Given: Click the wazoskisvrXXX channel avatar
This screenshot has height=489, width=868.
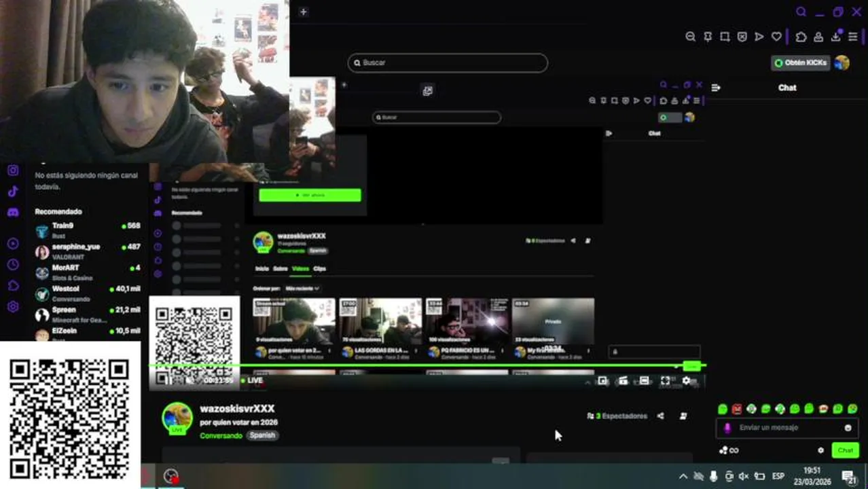Looking at the screenshot, I should 177,418.
